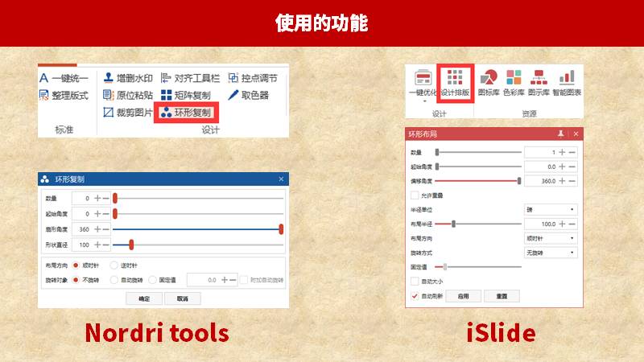Click 确定 to confirm 环形复制
This screenshot has width=644, height=362.
[x=144, y=298]
